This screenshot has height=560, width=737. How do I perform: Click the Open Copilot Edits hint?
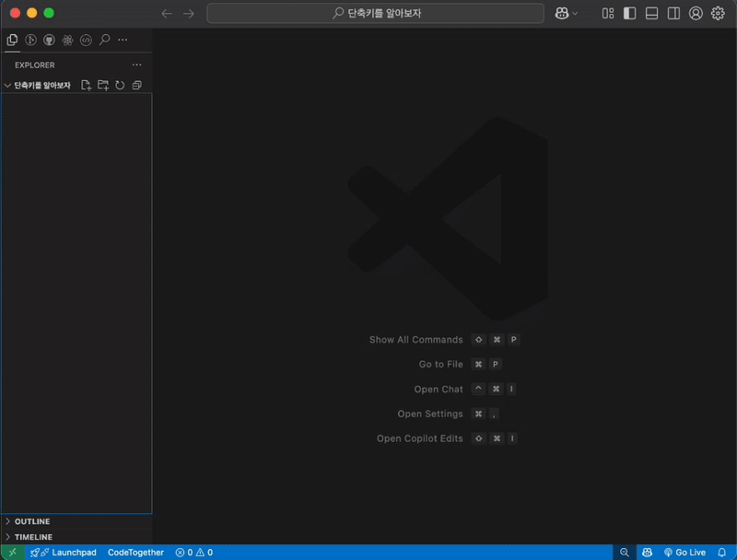coord(420,438)
